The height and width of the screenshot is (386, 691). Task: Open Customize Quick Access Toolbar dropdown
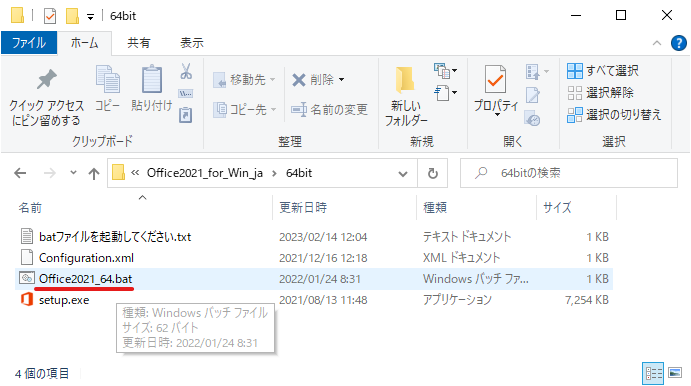tap(90, 17)
